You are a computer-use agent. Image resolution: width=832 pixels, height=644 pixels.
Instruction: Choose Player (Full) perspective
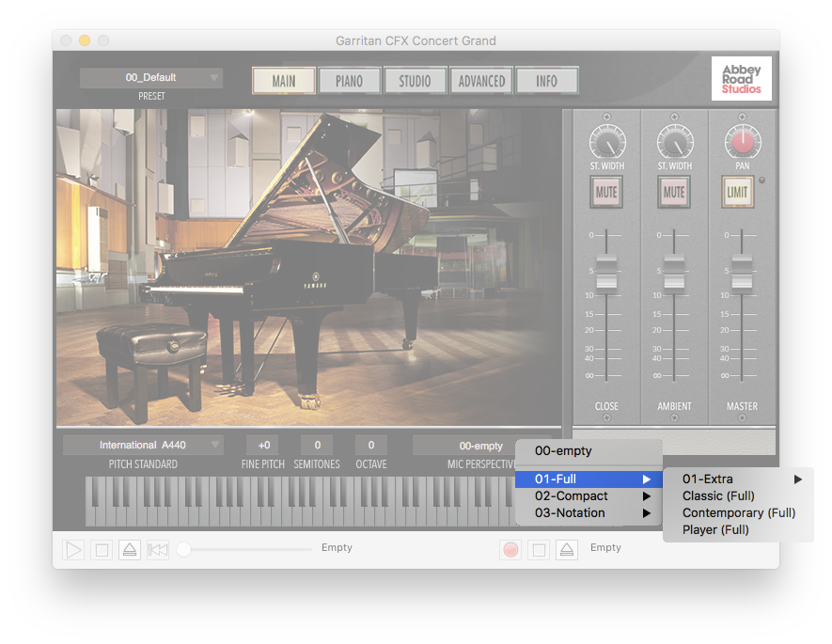pyautogui.click(x=738, y=530)
